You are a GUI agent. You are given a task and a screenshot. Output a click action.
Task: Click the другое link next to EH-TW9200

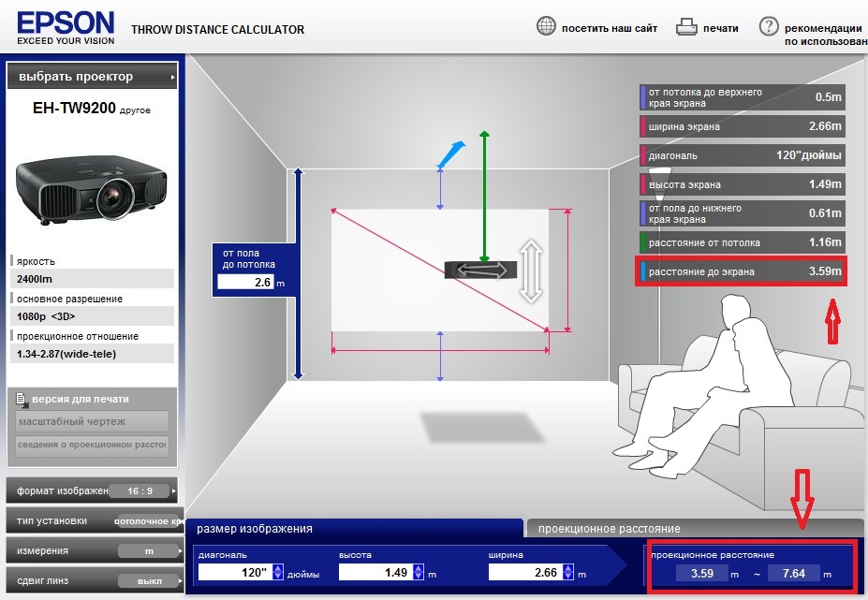click(x=135, y=110)
